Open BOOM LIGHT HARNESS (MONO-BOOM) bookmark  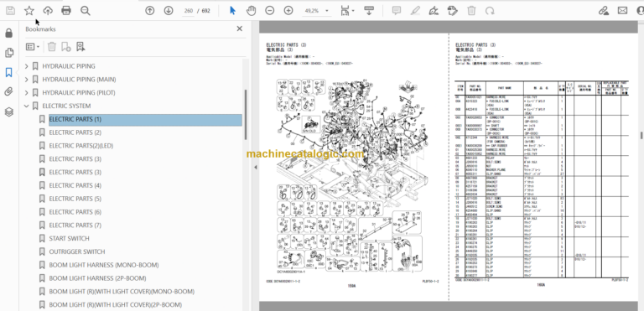tap(104, 265)
